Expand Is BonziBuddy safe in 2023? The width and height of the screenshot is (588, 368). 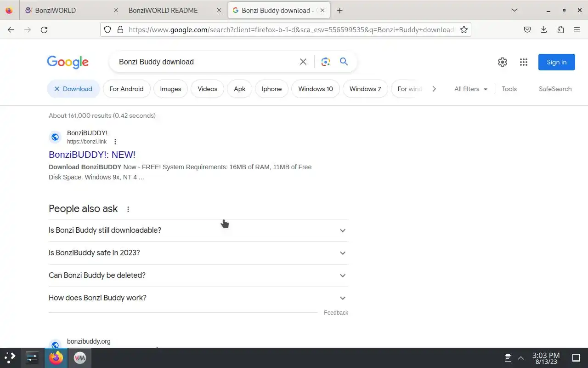pos(198,253)
